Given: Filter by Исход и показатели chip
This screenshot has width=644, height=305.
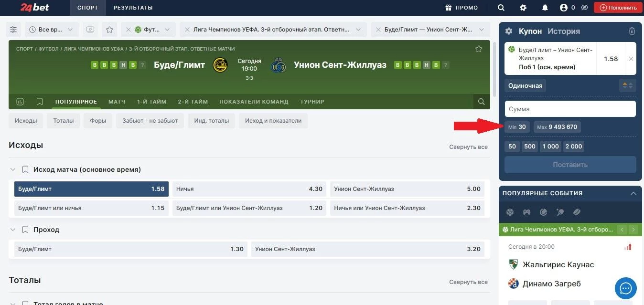Looking at the screenshot, I should [x=273, y=121].
